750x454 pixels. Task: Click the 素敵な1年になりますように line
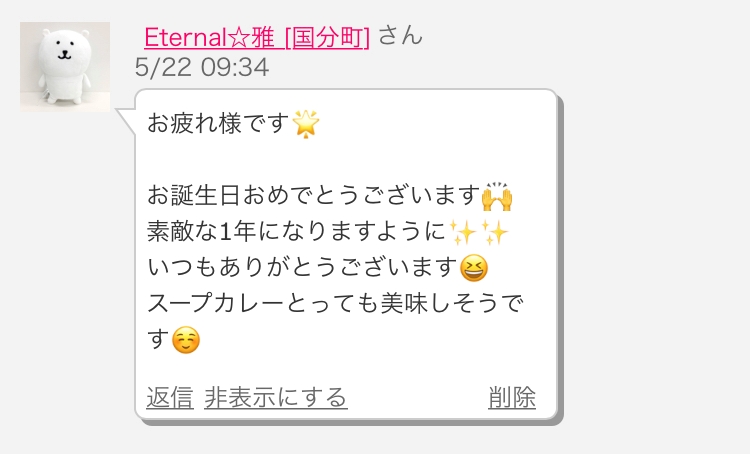coord(297,232)
